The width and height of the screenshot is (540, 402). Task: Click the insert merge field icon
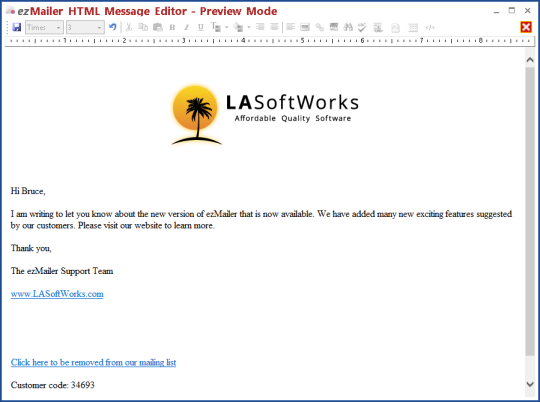click(x=378, y=28)
